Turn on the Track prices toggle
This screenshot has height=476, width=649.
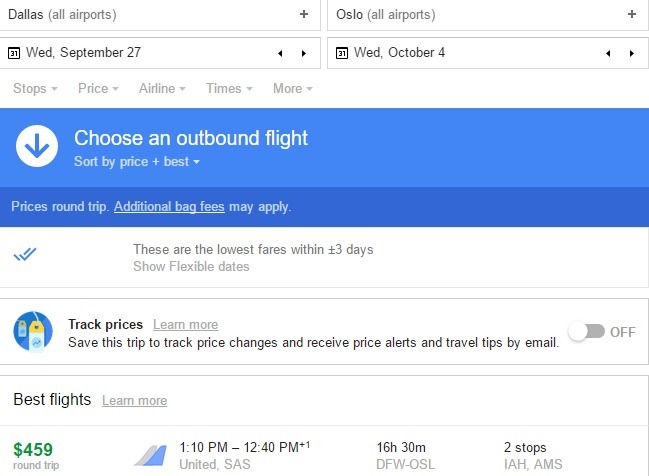coord(587,332)
